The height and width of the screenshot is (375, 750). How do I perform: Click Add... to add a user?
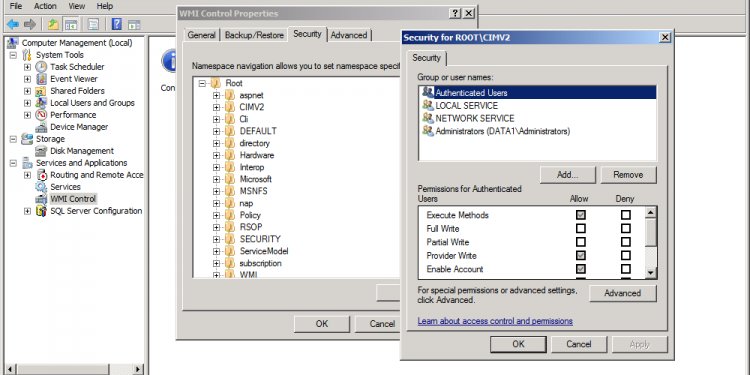(568, 175)
